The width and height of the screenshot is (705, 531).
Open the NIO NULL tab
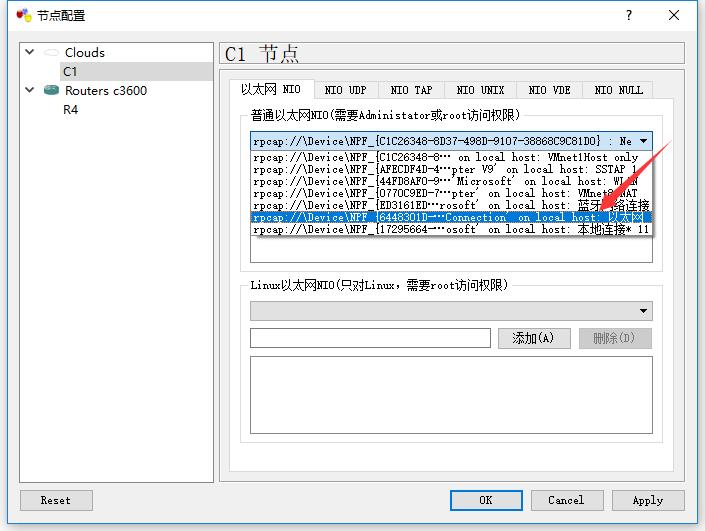618,90
